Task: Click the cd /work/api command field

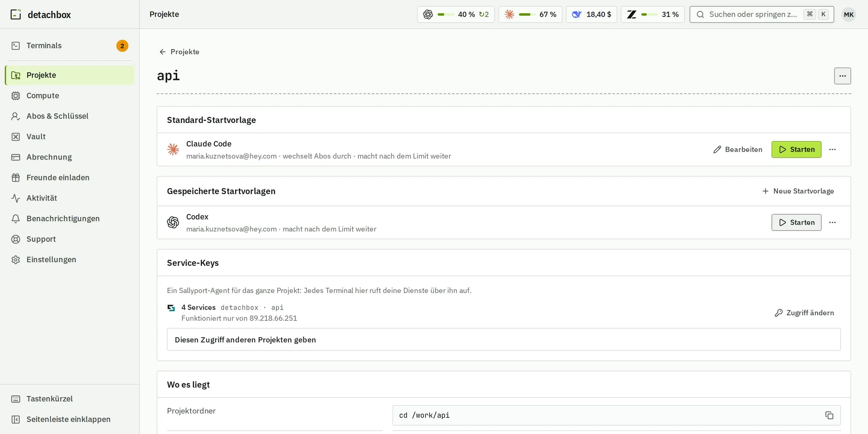Action: click(x=616, y=415)
